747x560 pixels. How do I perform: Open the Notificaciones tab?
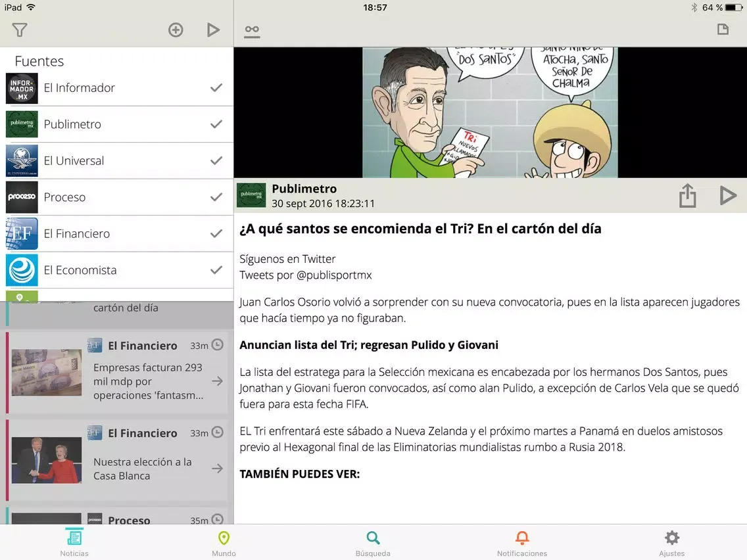522,542
